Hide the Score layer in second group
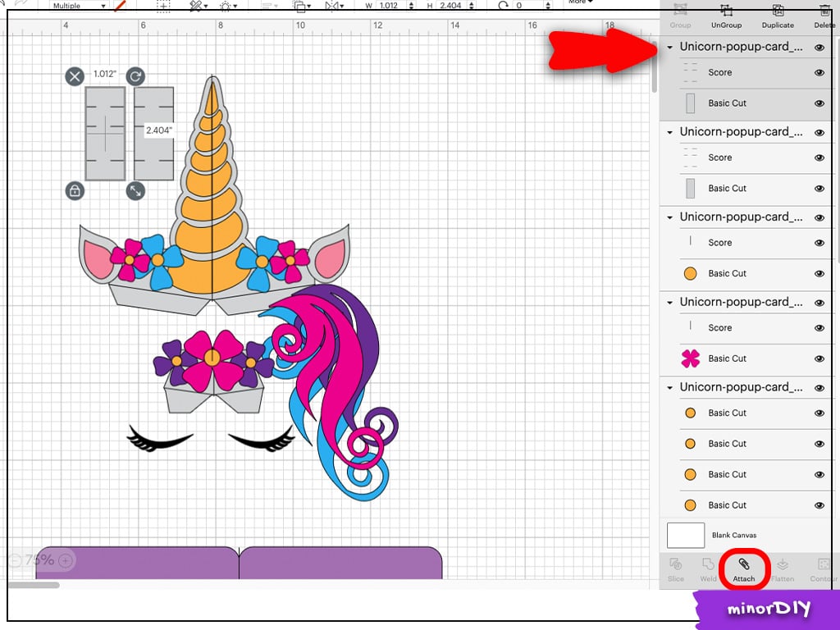840x630 pixels. pyautogui.click(x=819, y=158)
